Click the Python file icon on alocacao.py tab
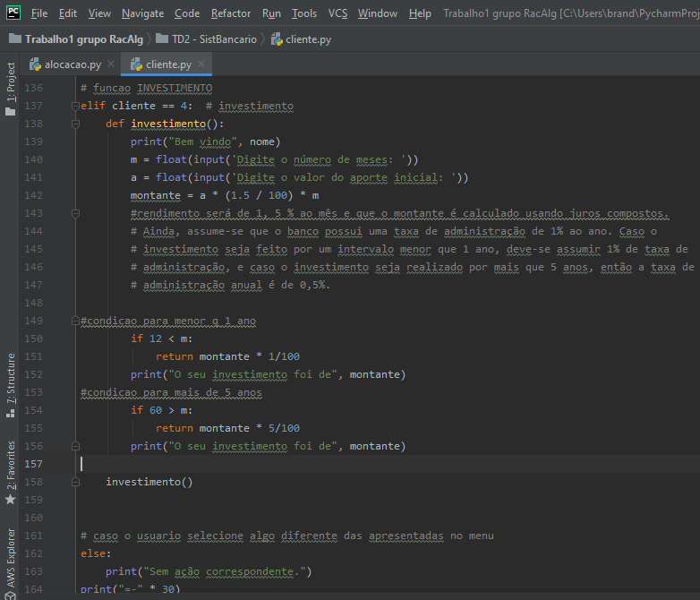This screenshot has height=600, width=700. [35, 64]
